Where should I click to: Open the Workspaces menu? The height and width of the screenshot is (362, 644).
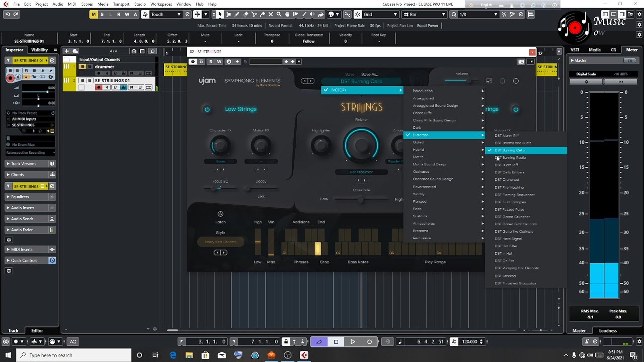tap(161, 4)
